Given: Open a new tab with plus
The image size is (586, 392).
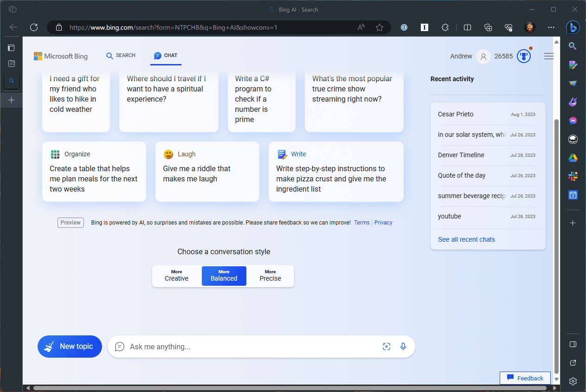Looking at the screenshot, I should tap(12, 100).
